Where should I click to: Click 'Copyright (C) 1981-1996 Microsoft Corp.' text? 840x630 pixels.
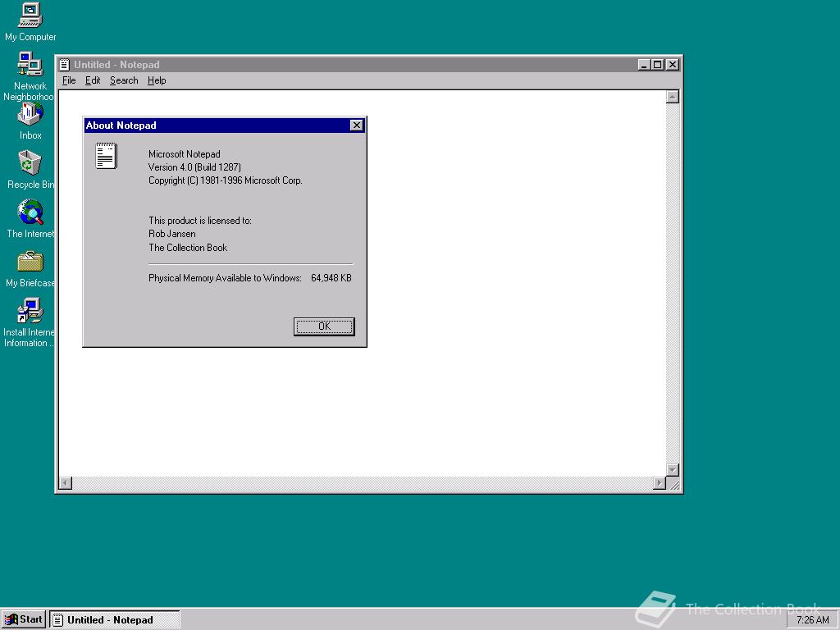pyautogui.click(x=226, y=180)
